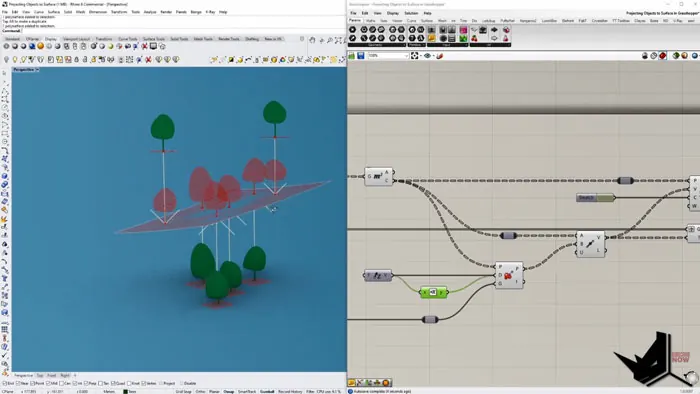Click the pan hand icon in Rhino toolbar

point(312,40)
